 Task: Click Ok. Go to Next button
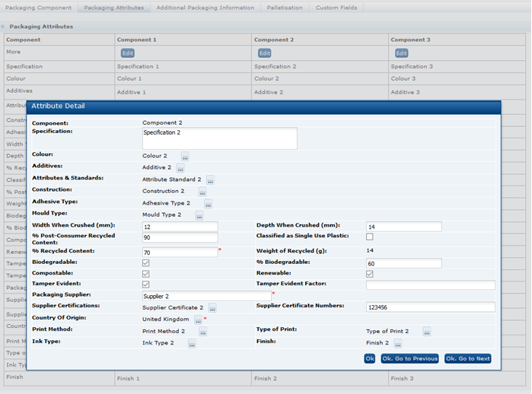click(467, 358)
